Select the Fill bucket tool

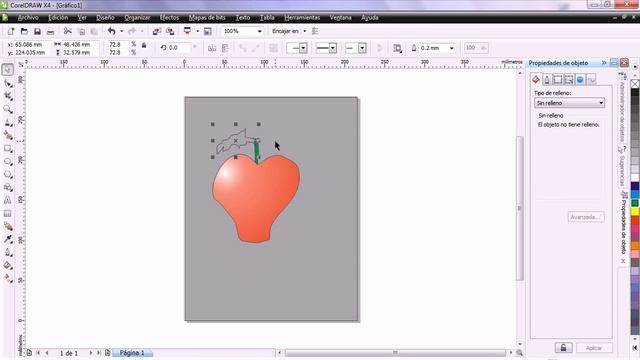tap(7, 266)
